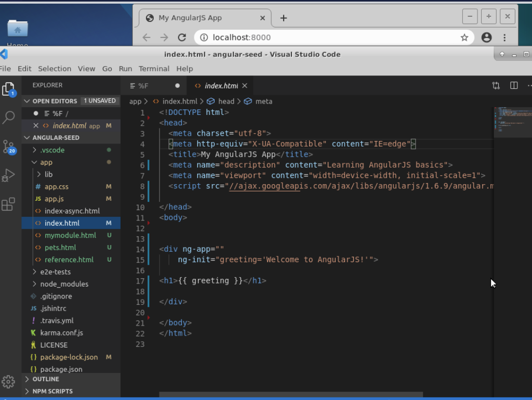Open the Run and Debug panel
Screen dimensions: 532x400
pyautogui.click(x=8, y=175)
